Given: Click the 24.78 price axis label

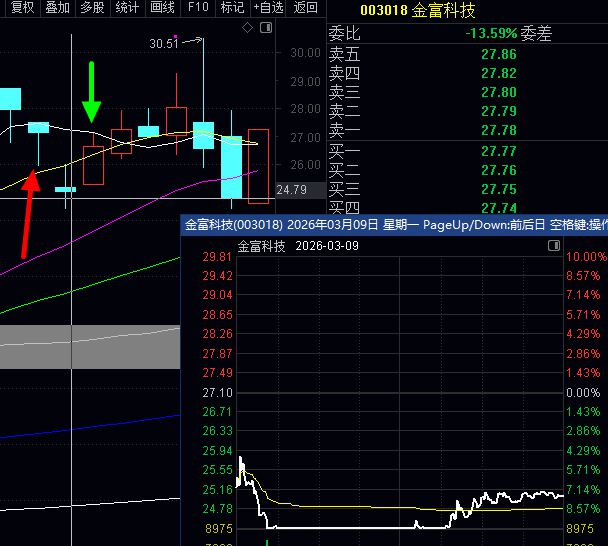Looking at the screenshot, I should pos(217,508).
